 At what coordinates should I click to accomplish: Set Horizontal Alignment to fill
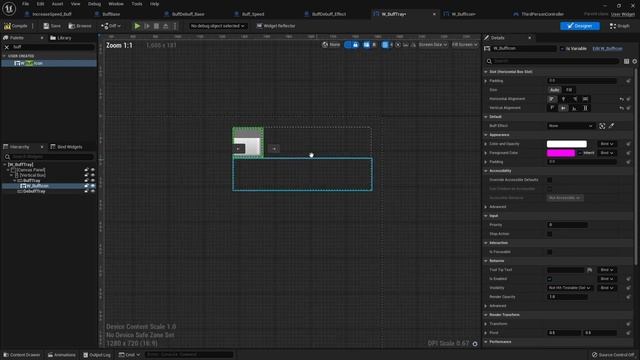coord(585,99)
